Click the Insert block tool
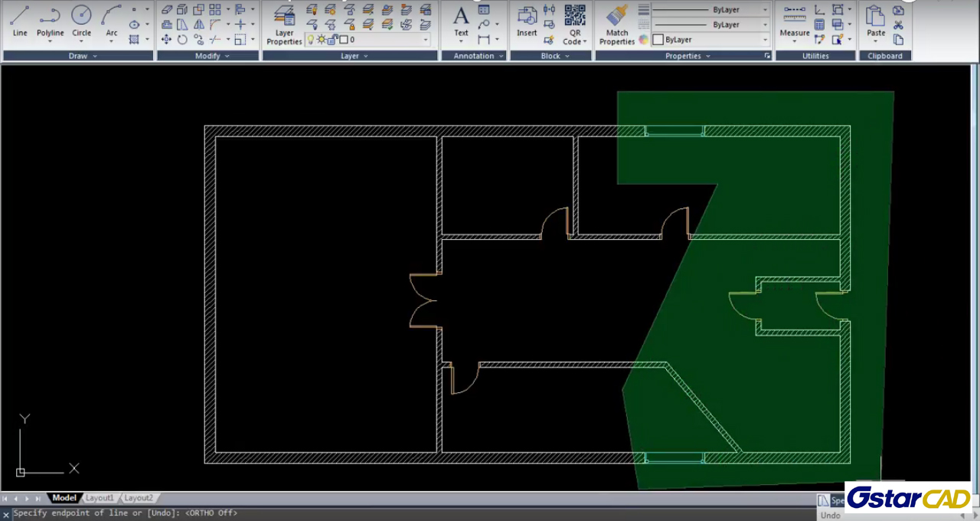The height and width of the screenshot is (521, 980). (527, 21)
